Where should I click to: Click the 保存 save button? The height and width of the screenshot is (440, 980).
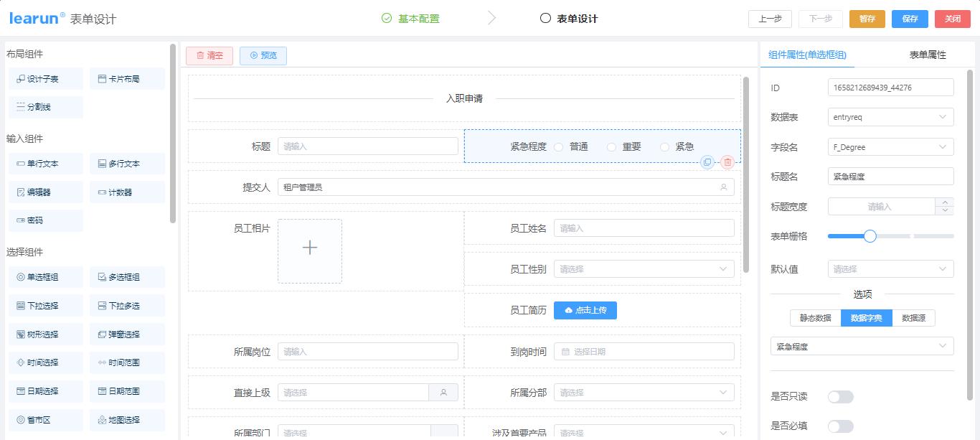pos(910,19)
